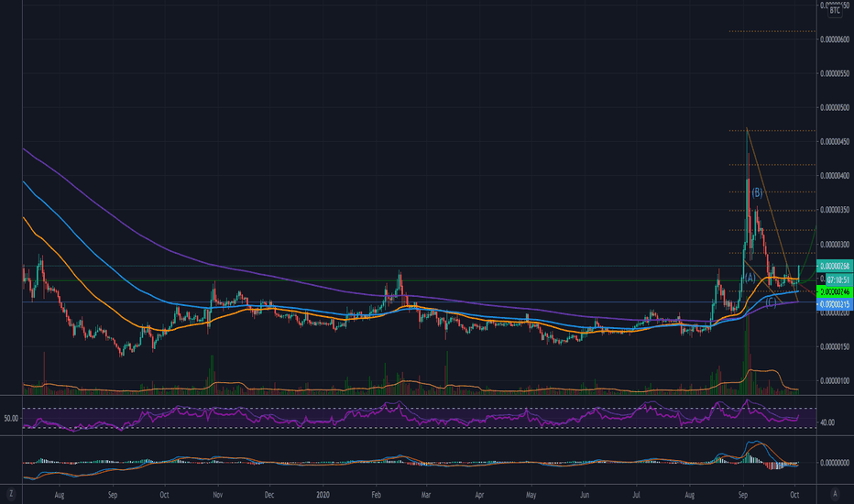Click the 0.00000450 price axis label
The height and width of the screenshot is (504, 854).
point(835,142)
